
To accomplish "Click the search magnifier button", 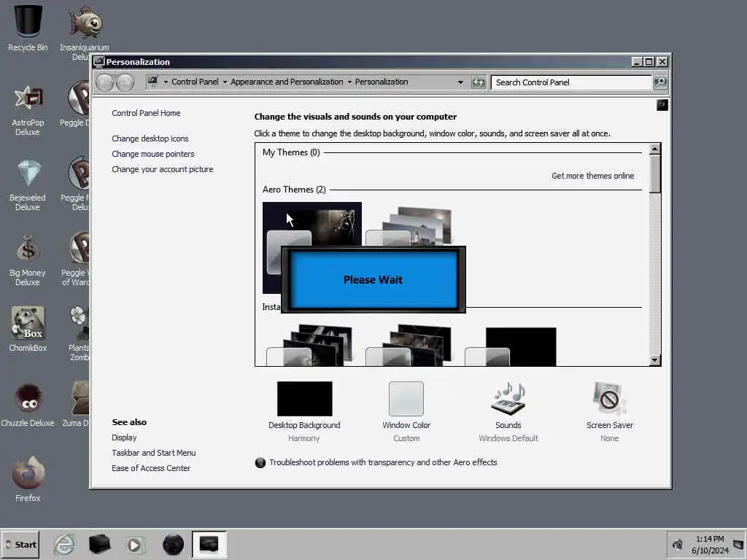I will [x=659, y=82].
